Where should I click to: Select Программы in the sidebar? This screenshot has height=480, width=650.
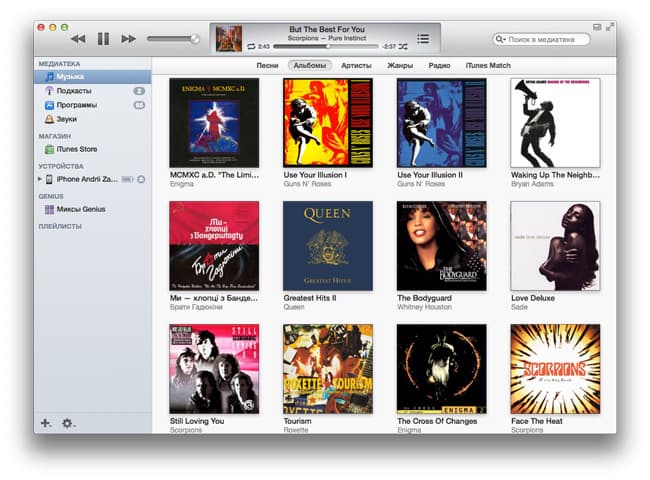[x=93, y=105]
